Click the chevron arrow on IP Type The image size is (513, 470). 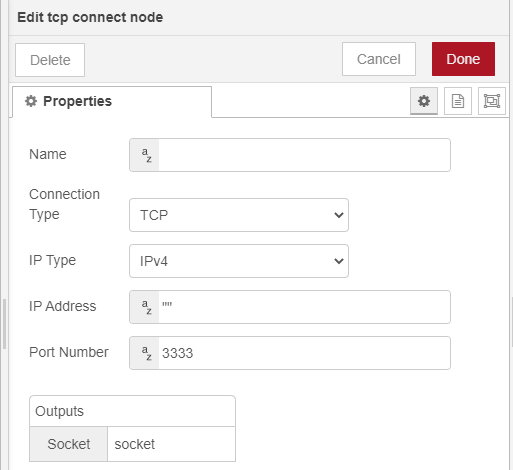(x=339, y=261)
